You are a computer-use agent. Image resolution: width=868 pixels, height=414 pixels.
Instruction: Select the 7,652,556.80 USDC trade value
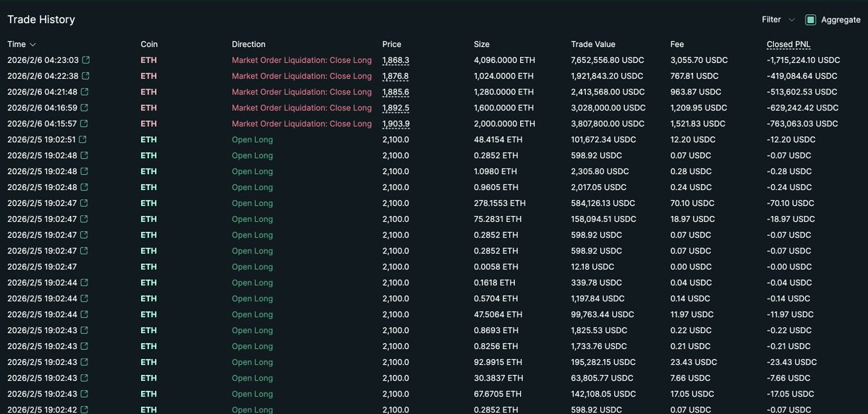(608, 60)
